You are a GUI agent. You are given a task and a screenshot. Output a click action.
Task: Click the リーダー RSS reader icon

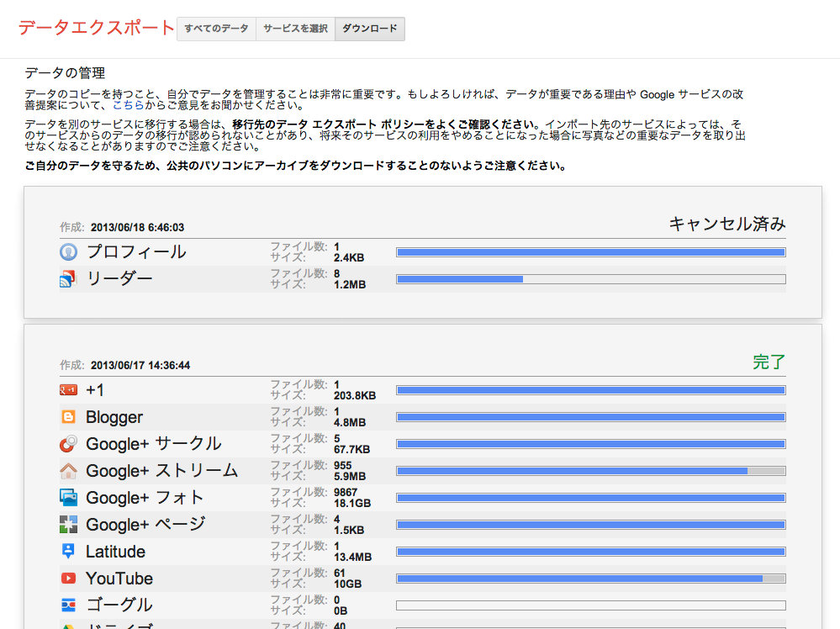[68, 278]
